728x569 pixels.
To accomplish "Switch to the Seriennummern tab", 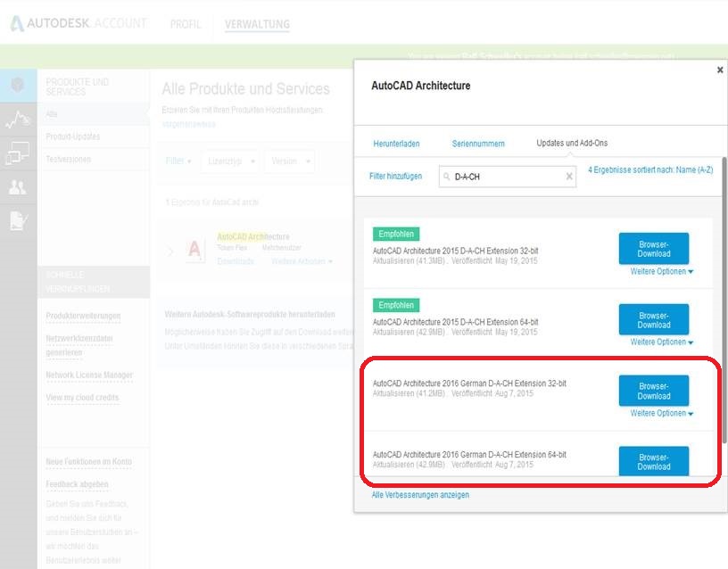I will point(478,144).
